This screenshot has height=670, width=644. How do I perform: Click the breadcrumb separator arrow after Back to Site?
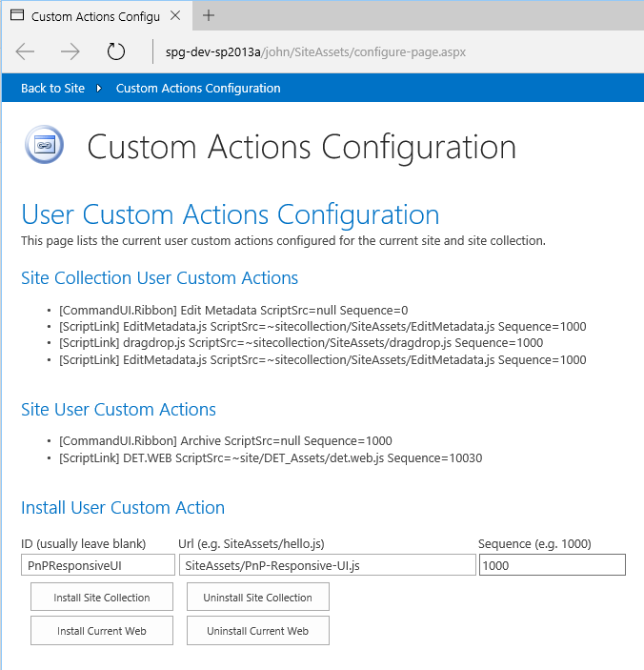pos(99,89)
